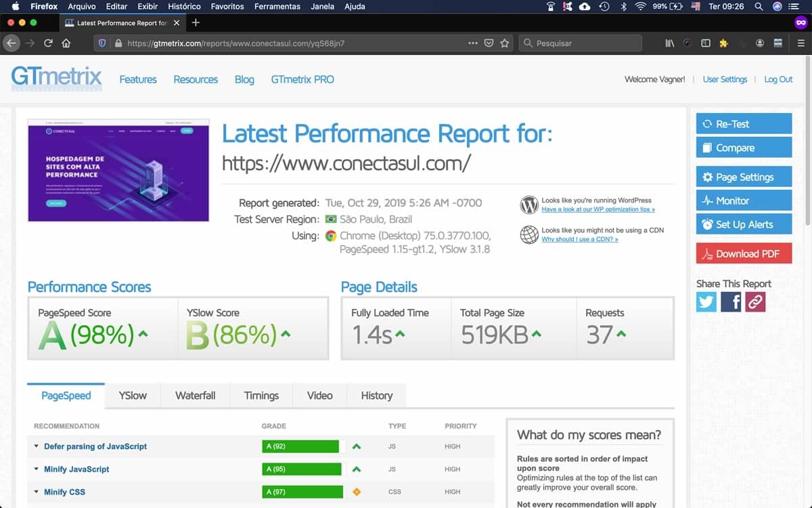The height and width of the screenshot is (508, 812).
Task: Open a new tab with the plus button
Action: tap(196, 22)
